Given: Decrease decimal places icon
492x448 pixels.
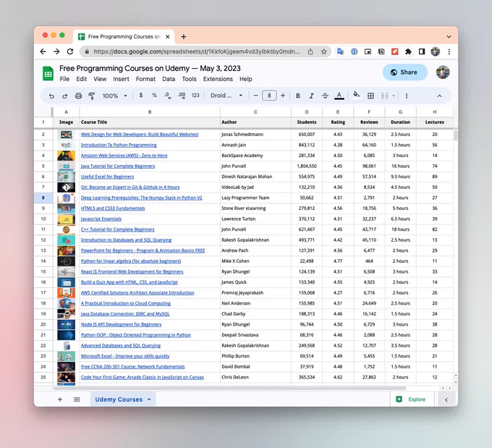Looking at the screenshot, I should tap(168, 96).
